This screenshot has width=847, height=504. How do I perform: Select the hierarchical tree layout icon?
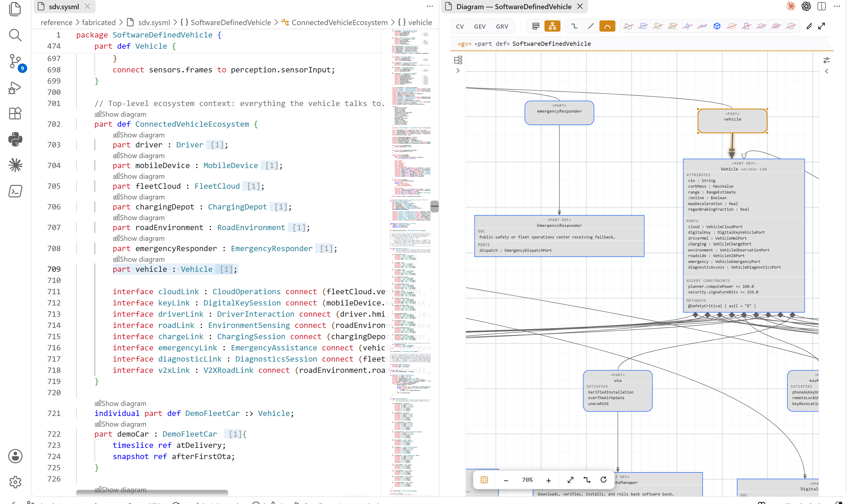552,26
